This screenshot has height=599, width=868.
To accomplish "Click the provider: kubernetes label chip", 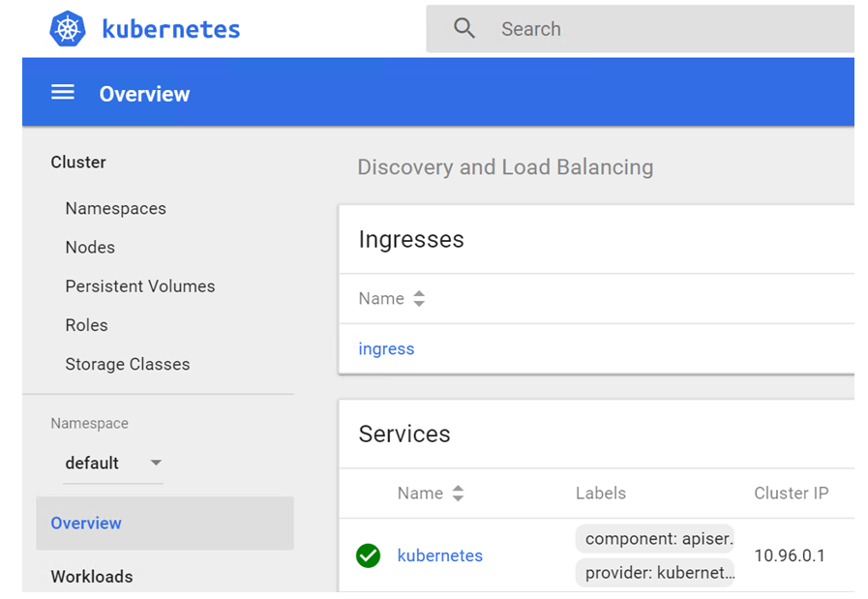I will (658, 572).
